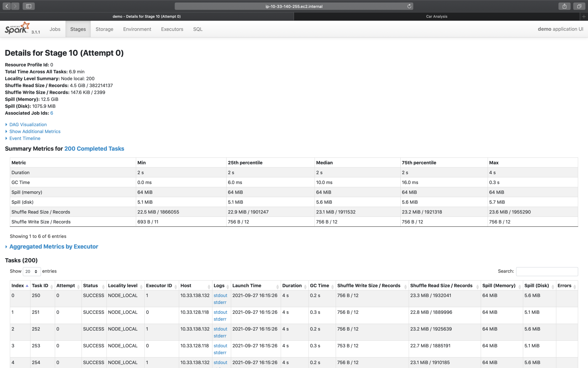Viewport: 588px width, 368px height.
Task: Expand Aggregated Metrics by Executor
Action: coord(54,247)
